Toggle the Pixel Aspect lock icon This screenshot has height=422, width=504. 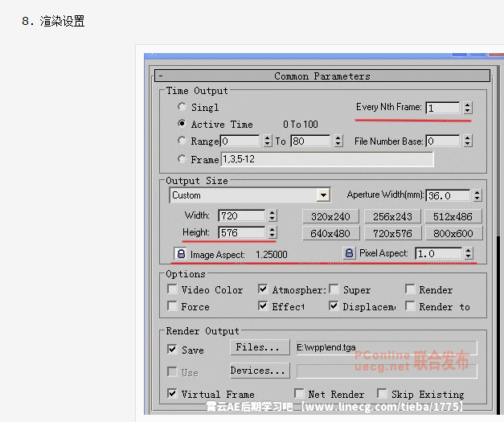349,253
